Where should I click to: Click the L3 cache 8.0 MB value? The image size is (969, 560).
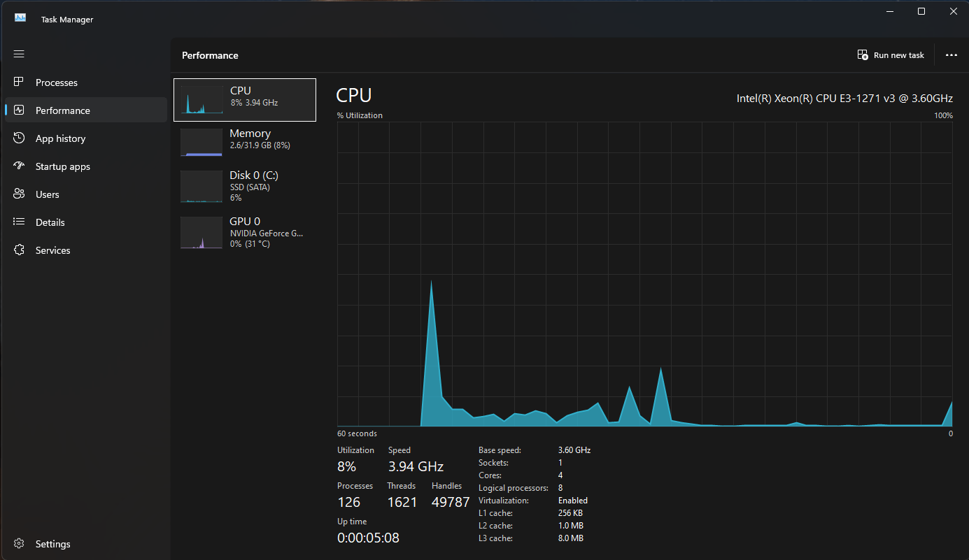tap(571, 538)
